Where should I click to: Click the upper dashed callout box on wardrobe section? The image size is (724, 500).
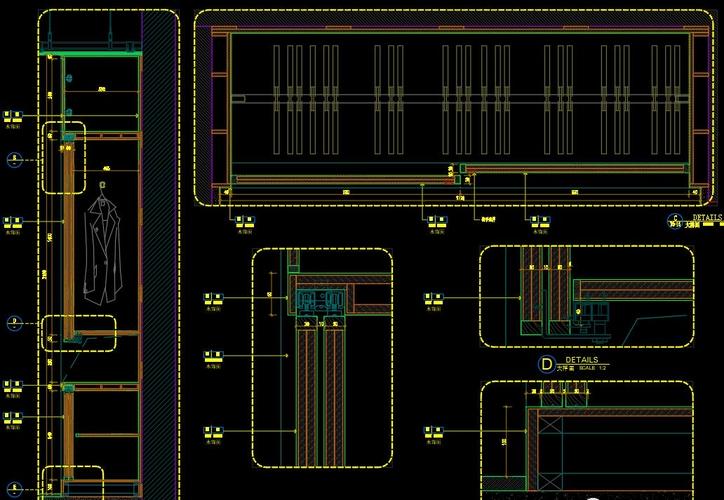coord(63,158)
